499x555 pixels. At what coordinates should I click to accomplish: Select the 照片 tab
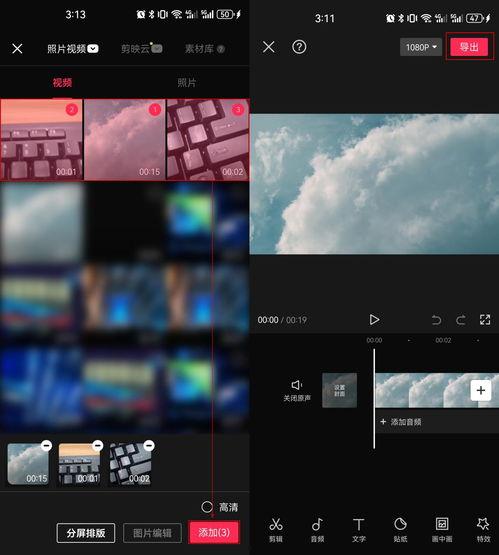coord(187,82)
